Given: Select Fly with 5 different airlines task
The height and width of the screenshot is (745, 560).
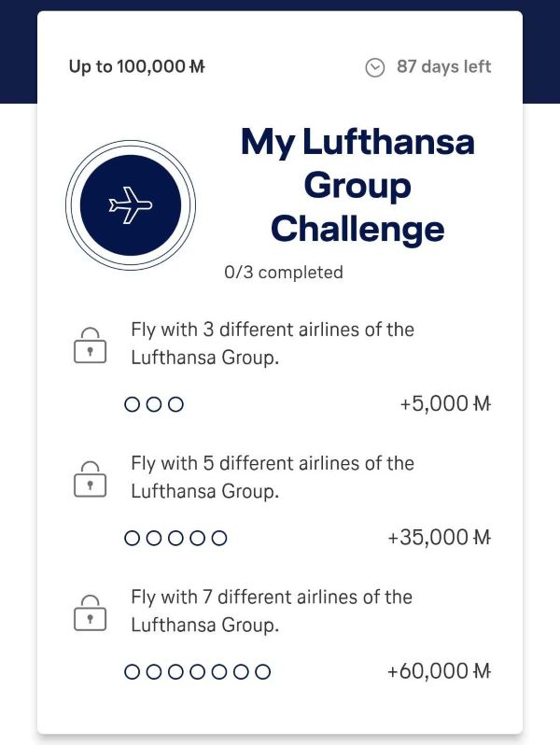Looking at the screenshot, I should (273, 476).
